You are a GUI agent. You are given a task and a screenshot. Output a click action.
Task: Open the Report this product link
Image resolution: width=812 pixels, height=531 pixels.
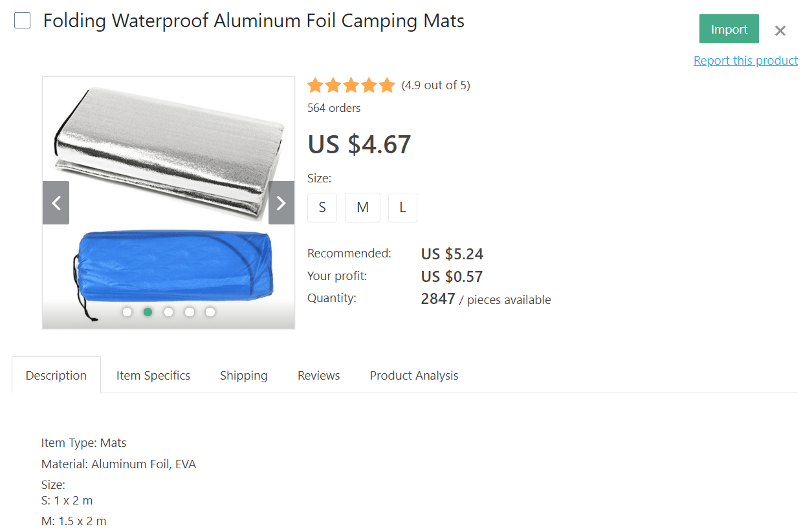click(745, 60)
